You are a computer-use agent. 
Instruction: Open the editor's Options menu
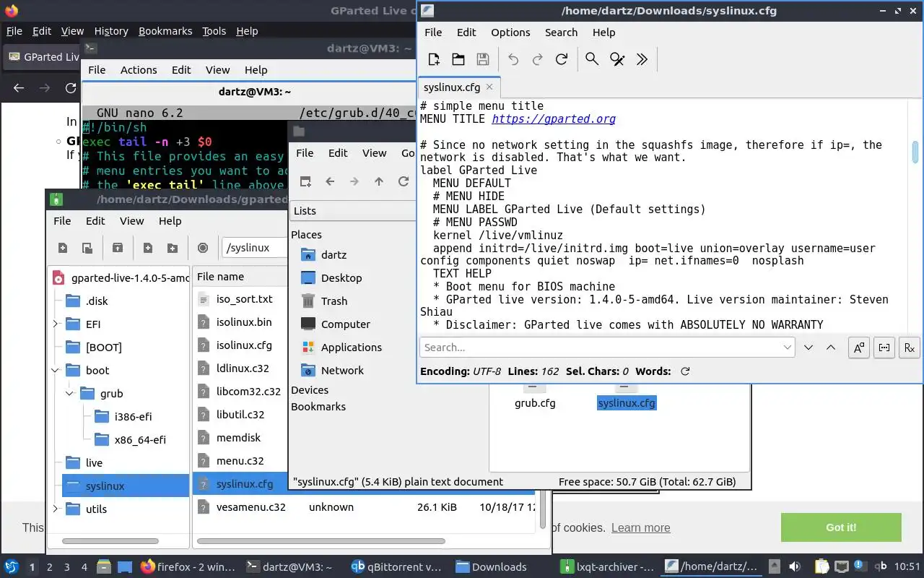pos(510,33)
